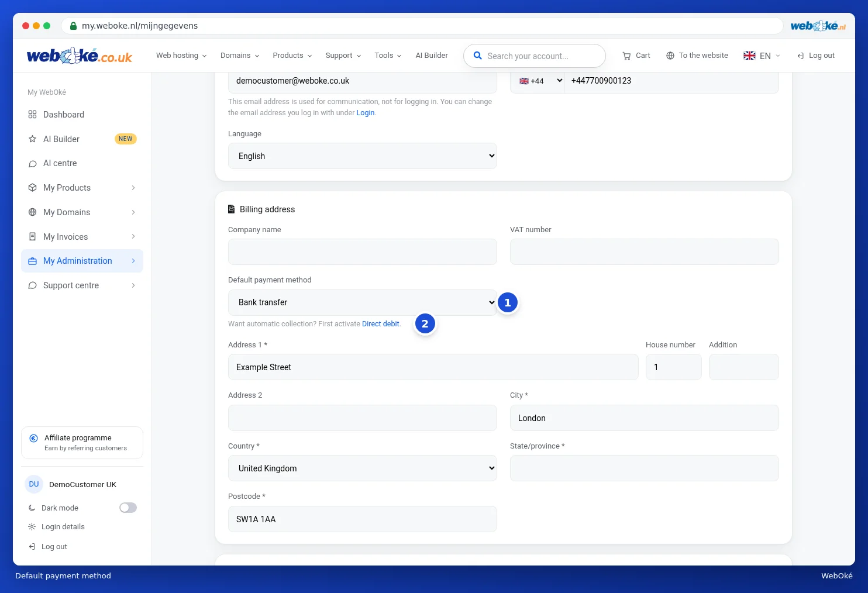Click AI Builder in the top navigation
Screen dimensions: 868x593
(432, 56)
